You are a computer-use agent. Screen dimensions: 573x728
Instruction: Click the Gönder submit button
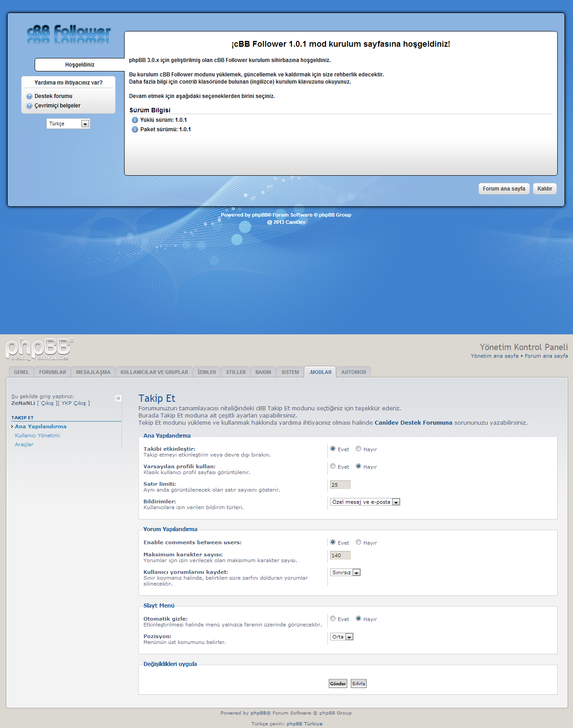pos(338,684)
